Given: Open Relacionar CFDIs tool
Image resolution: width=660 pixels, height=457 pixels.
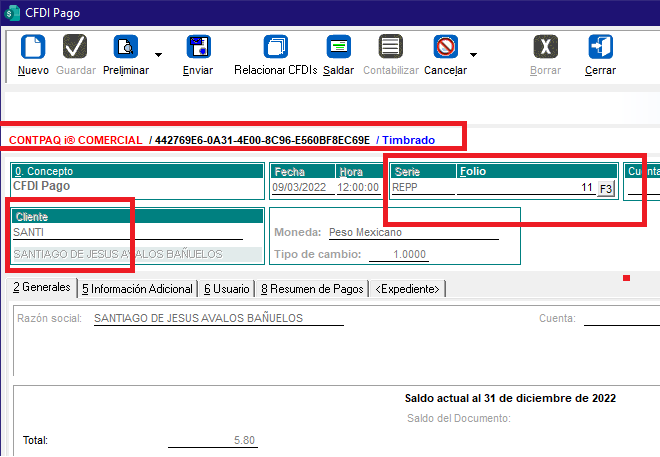Looking at the screenshot, I should pyautogui.click(x=275, y=48).
